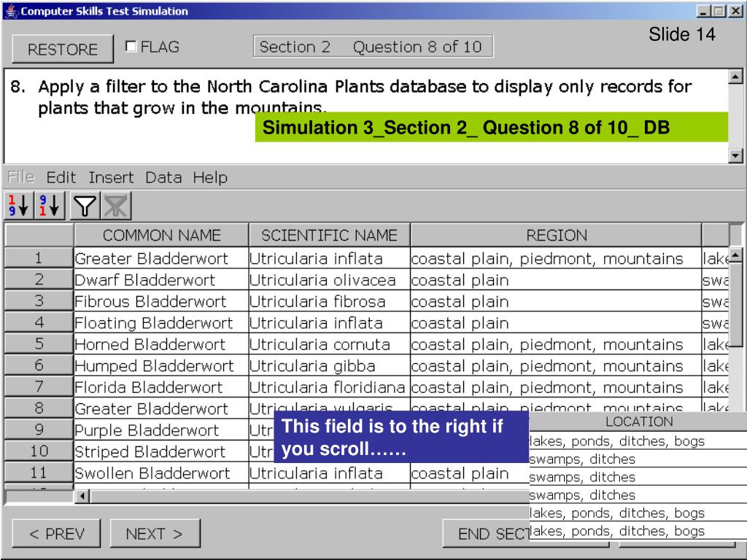Select row header number 9

point(39,429)
